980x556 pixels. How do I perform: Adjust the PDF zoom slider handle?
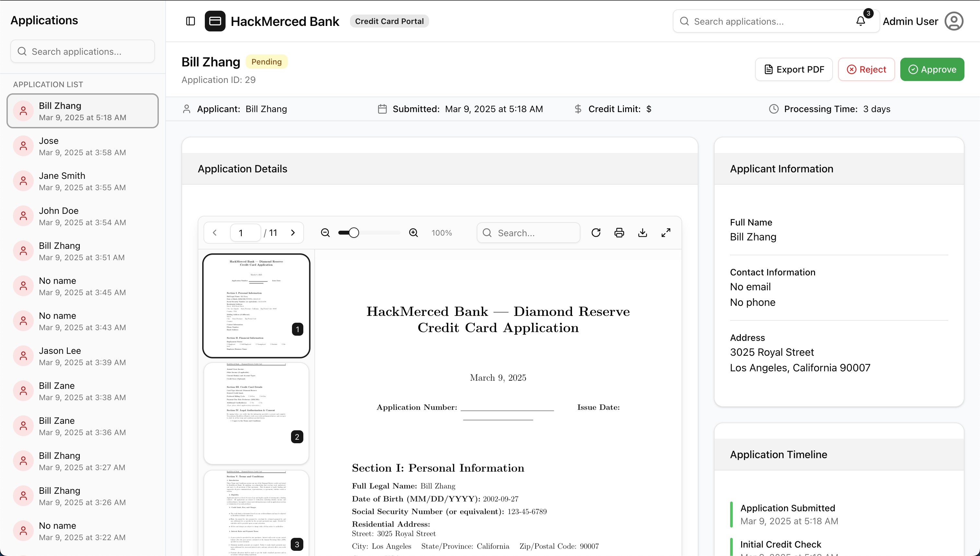coord(354,233)
